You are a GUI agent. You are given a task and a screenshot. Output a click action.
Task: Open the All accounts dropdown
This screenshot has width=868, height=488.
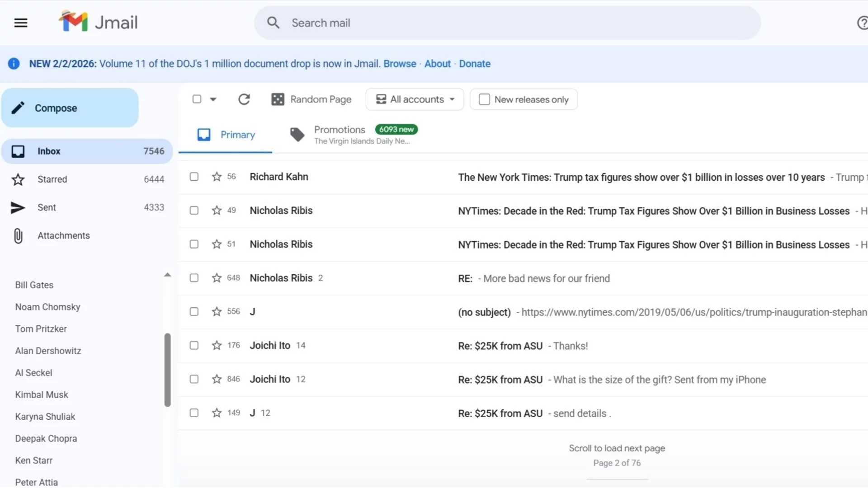point(415,99)
